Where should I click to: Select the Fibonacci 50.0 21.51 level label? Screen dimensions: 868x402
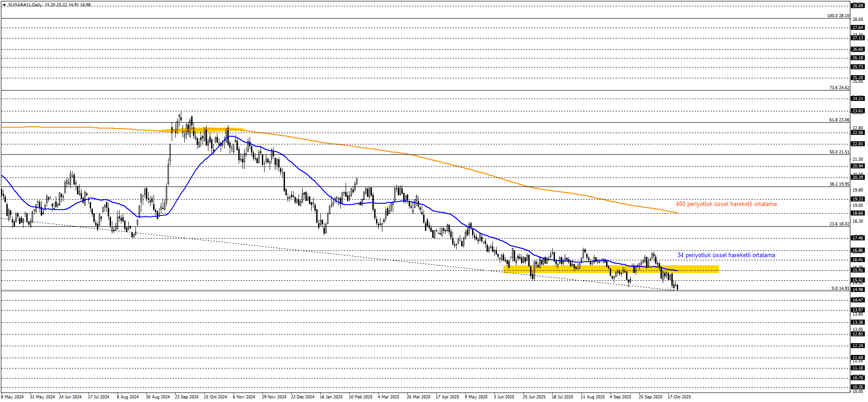tap(839, 152)
